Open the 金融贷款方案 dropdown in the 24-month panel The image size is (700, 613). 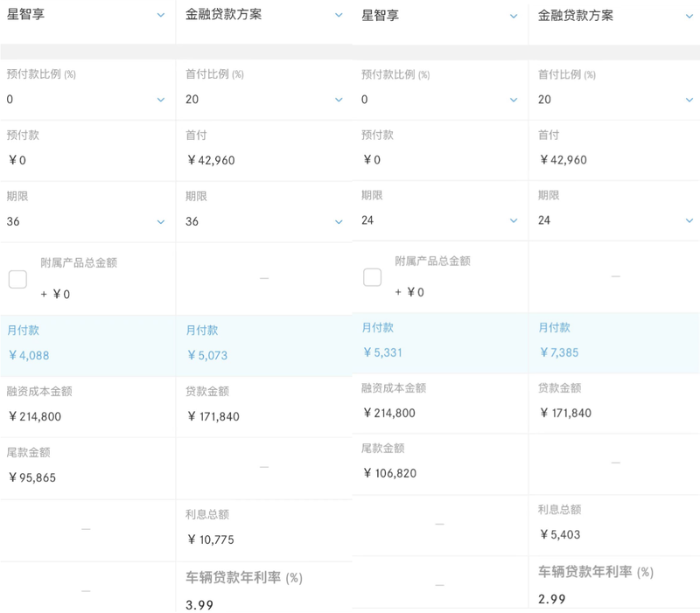point(689,16)
